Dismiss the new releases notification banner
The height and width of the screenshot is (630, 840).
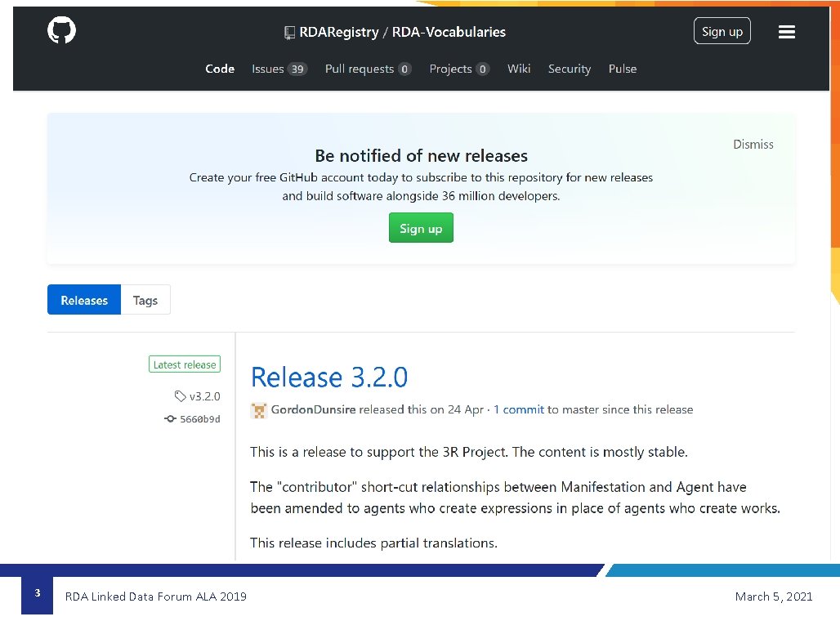[753, 144]
